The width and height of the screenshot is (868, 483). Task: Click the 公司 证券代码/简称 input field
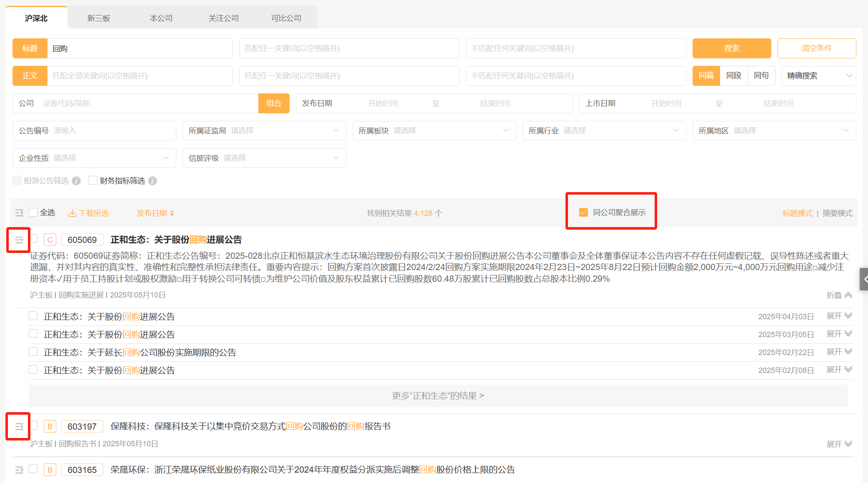pyautogui.click(x=135, y=103)
